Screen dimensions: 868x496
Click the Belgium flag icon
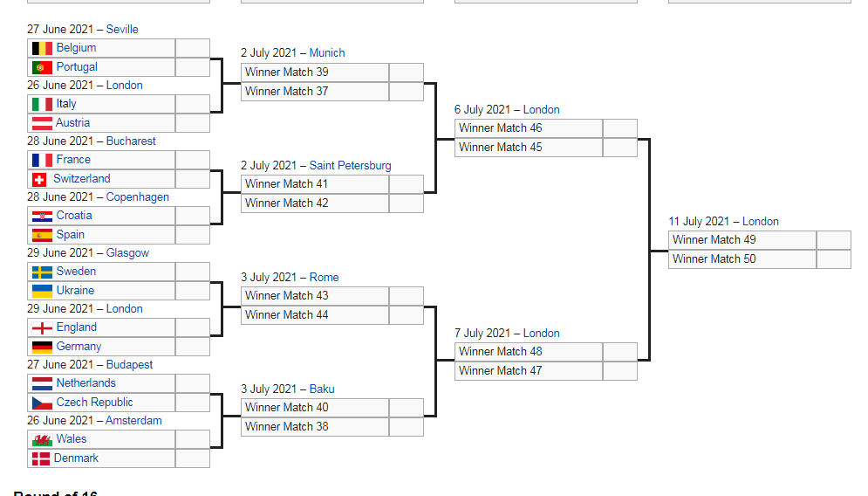click(x=42, y=48)
